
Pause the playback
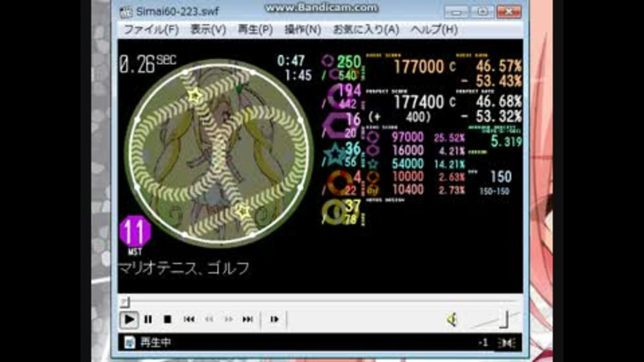[x=148, y=319]
